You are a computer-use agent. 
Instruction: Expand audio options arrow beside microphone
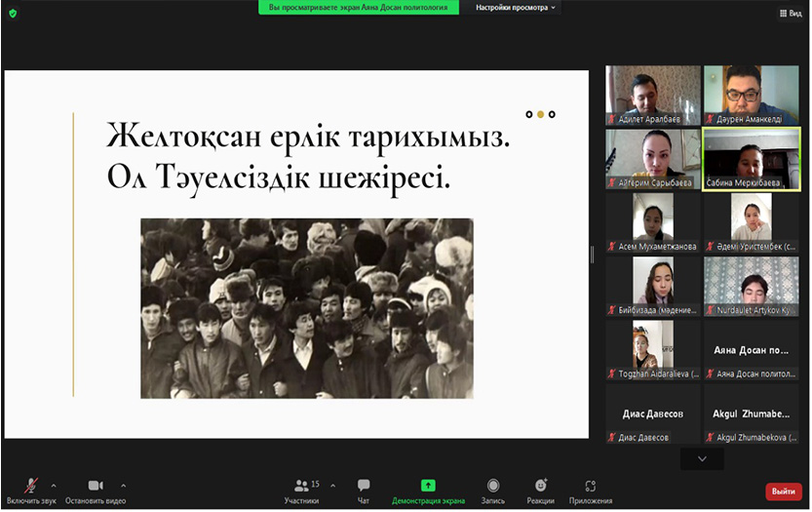pyautogui.click(x=54, y=485)
